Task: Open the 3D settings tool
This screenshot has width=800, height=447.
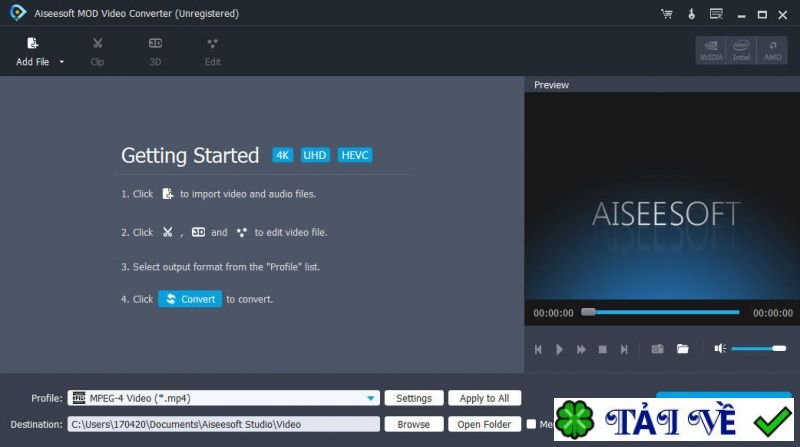Action: coord(155,52)
